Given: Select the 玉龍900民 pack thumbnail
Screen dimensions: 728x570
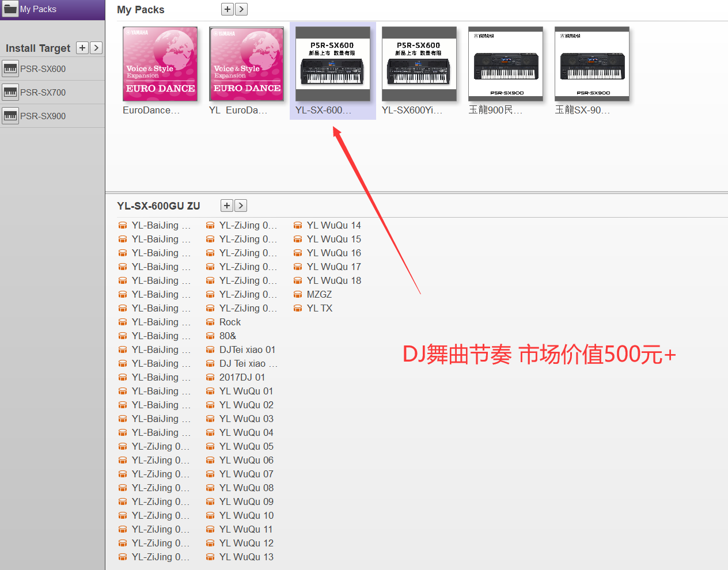Looking at the screenshot, I should (506, 64).
